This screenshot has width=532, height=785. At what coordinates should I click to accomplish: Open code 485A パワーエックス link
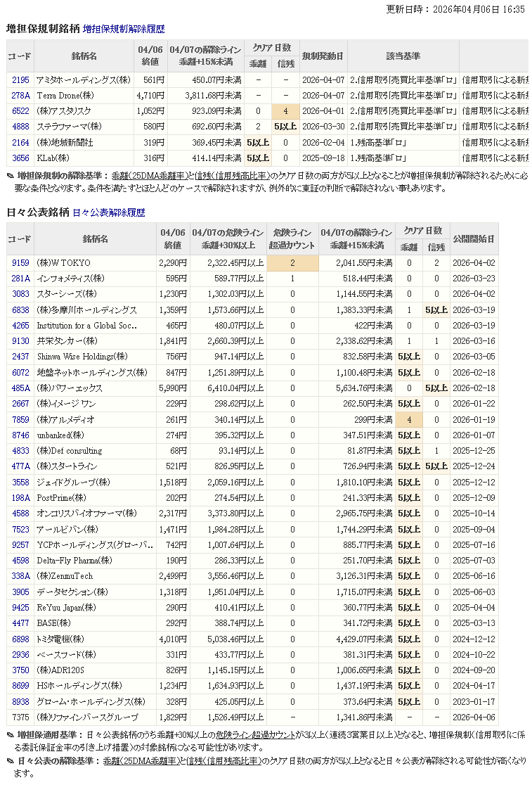tap(20, 388)
